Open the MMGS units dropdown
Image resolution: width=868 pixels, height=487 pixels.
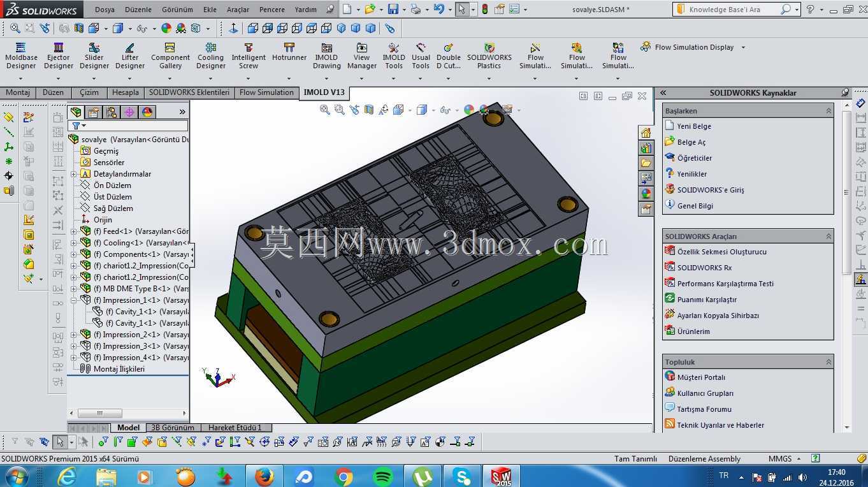(x=799, y=459)
